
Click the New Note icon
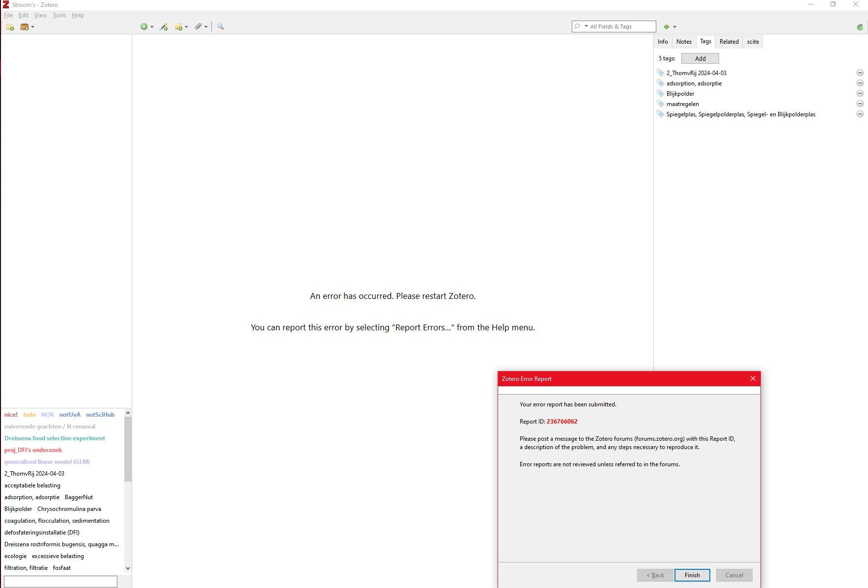(179, 27)
